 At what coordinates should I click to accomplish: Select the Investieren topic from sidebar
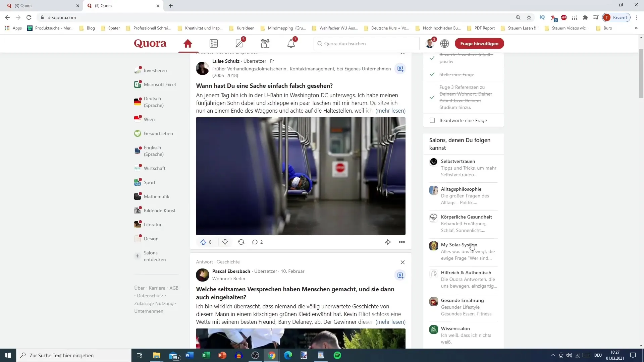tap(155, 70)
